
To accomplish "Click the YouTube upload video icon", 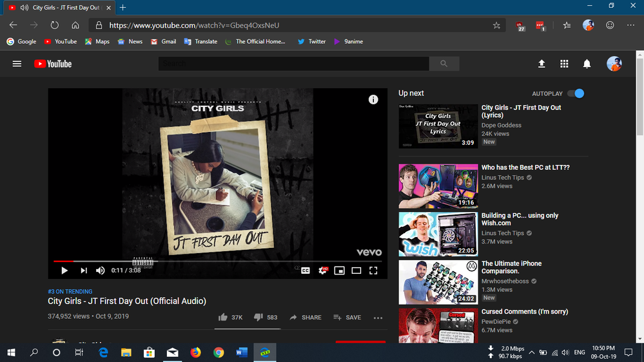I will [542, 64].
